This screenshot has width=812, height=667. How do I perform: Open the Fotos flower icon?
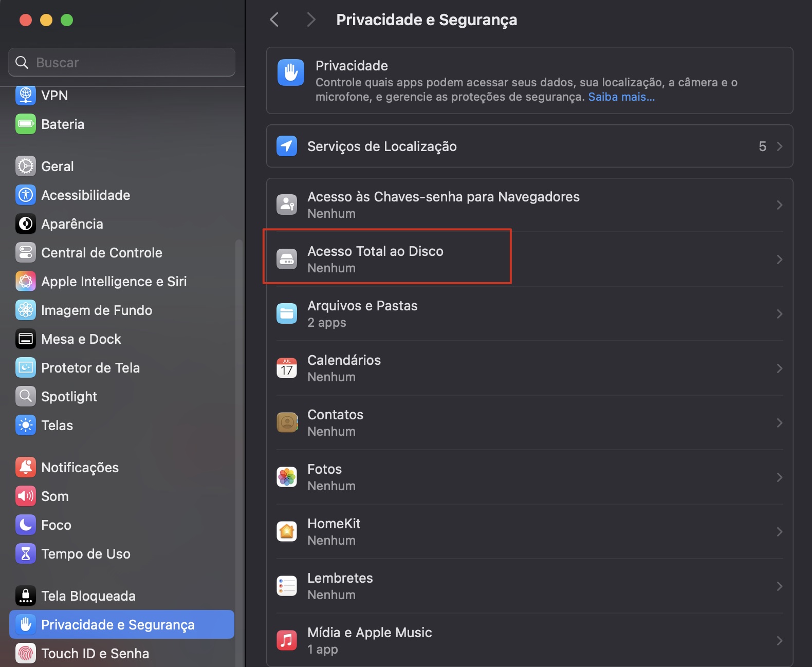pyautogui.click(x=287, y=477)
